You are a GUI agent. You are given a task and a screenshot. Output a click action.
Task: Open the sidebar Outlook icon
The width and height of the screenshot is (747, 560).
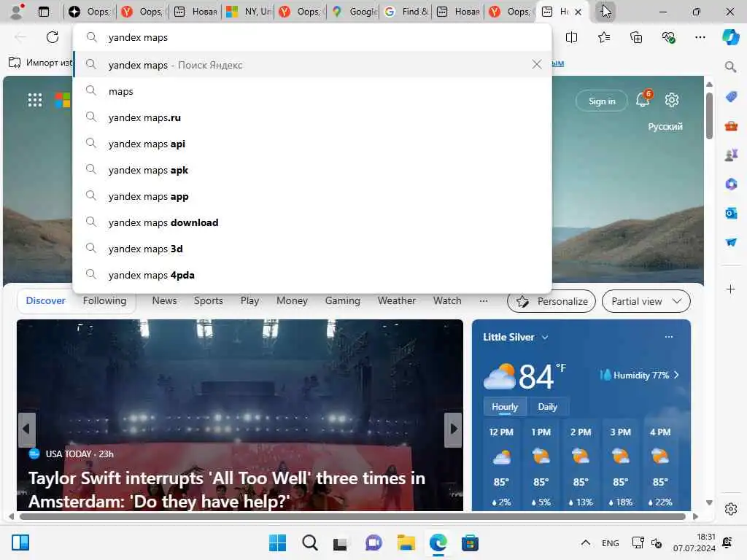[x=731, y=213]
